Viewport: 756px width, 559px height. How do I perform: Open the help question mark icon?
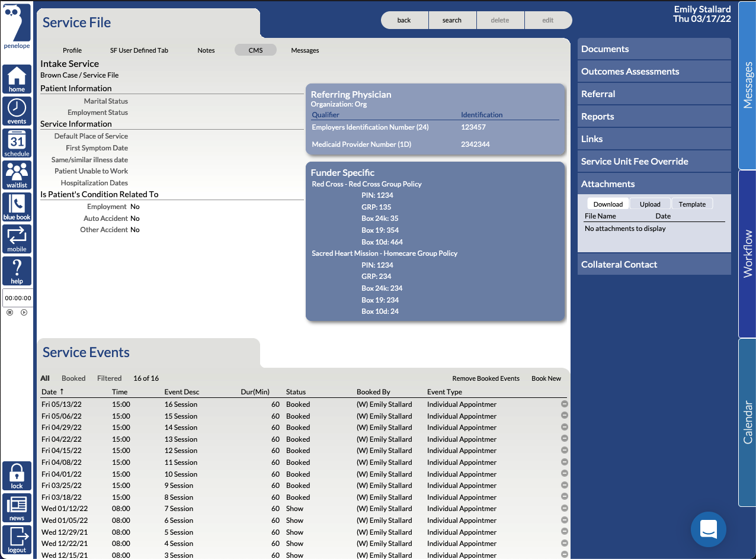[17, 271]
